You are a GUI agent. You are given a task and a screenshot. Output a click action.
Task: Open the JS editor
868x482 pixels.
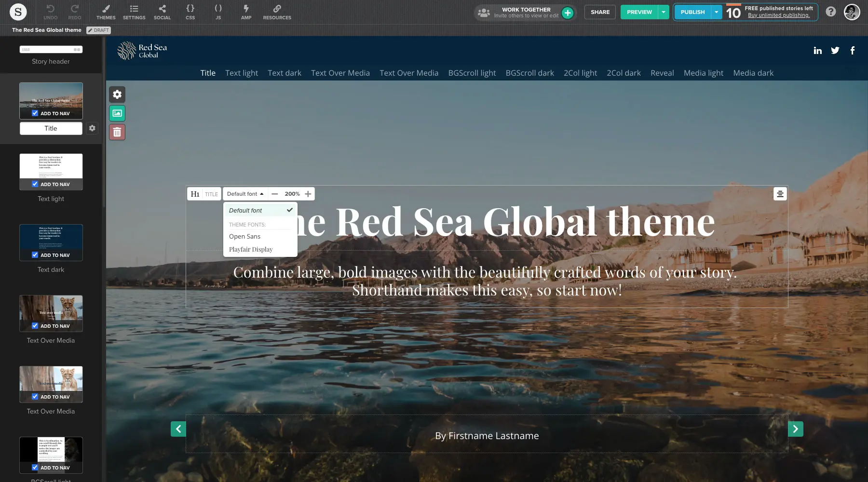(218, 12)
